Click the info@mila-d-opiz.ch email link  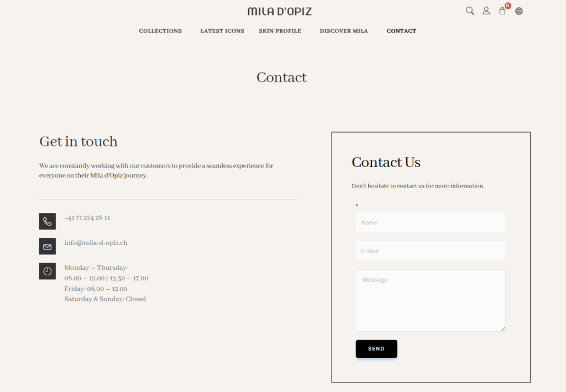(96, 243)
